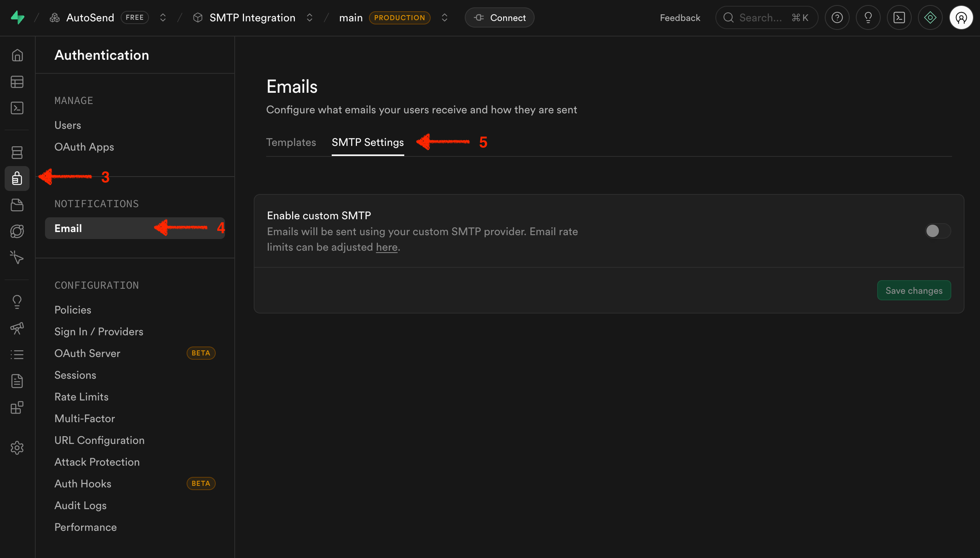Expand the SMTP Integration project switcher
This screenshot has width=980, height=558.
[x=309, y=18]
